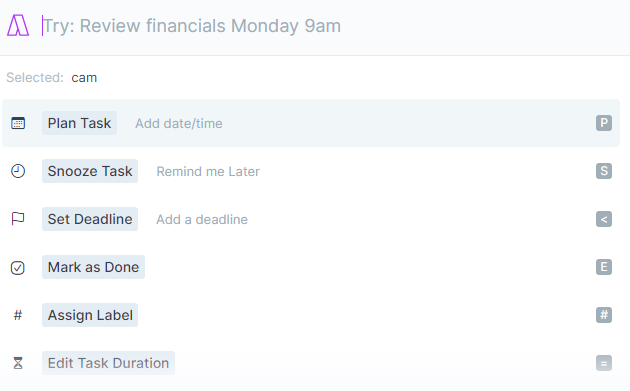The height and width of the screenshot is (391, 630).
Task: Click the hourglass icon beside Edit Task Duration
Action: coord(18,363)
